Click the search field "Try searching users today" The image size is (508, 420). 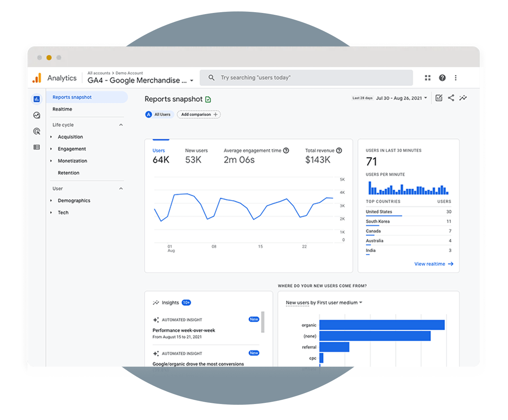pos(306,78)
